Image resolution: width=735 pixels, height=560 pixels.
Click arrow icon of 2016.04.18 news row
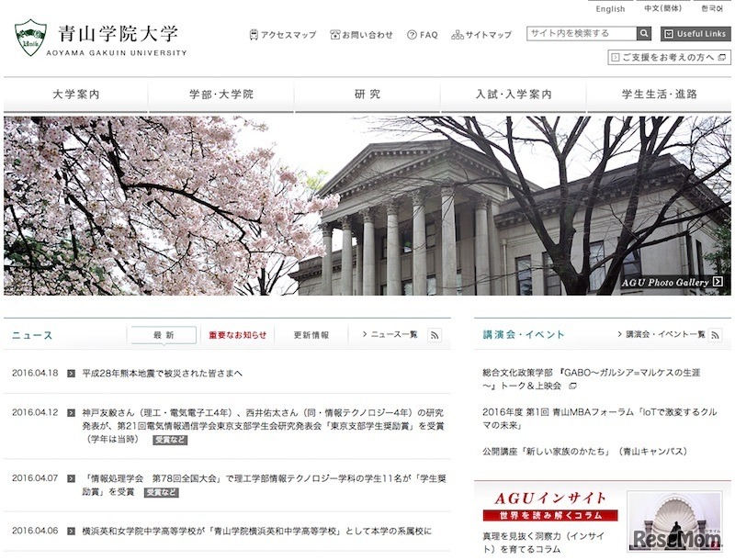pos(72,374)
